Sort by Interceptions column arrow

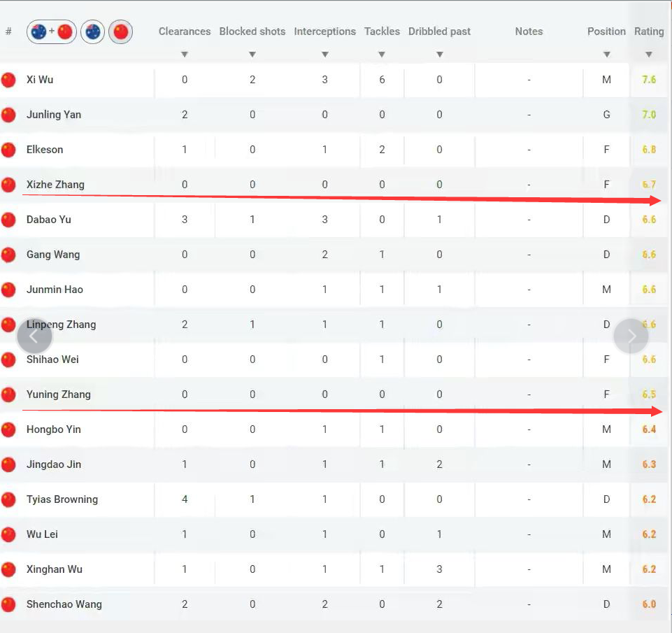(x=325, y=55)
